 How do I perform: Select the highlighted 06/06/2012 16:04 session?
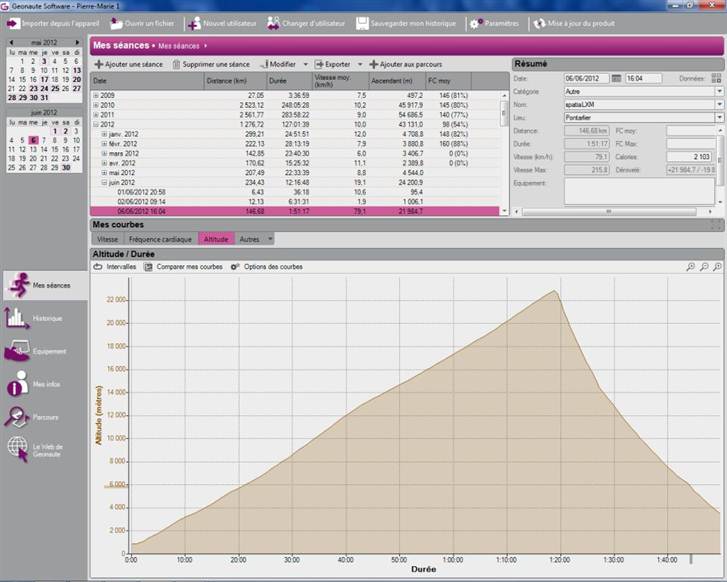pos(295,211)
